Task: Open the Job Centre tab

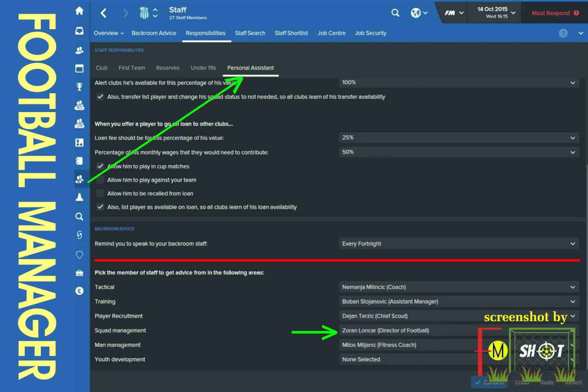Action: coord(331,33)
